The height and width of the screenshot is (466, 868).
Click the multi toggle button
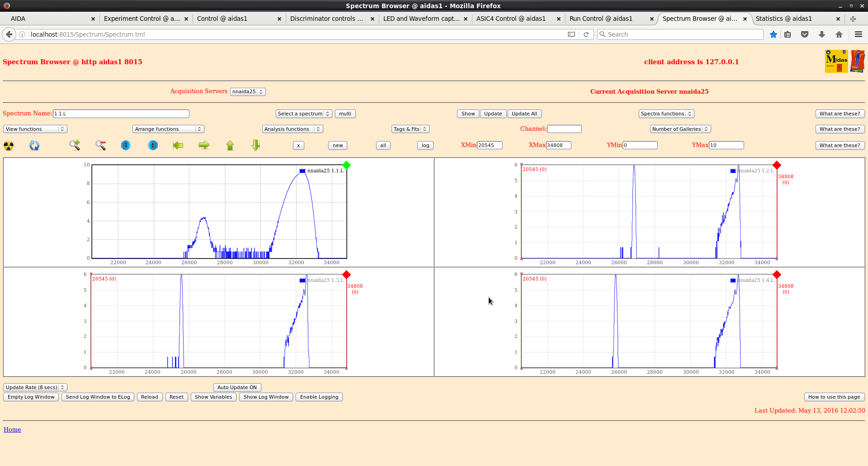click(x=345, y=114)
